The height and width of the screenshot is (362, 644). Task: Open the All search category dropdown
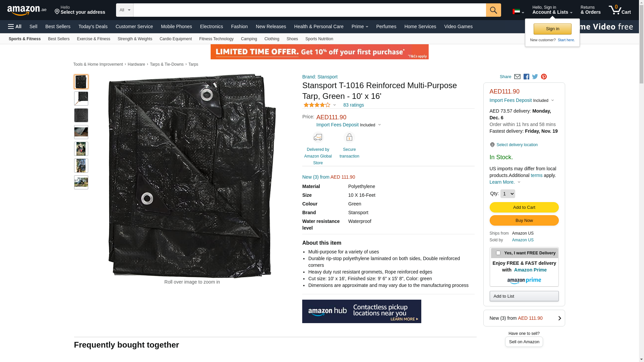pyautogui.click(x=124, y=10)
